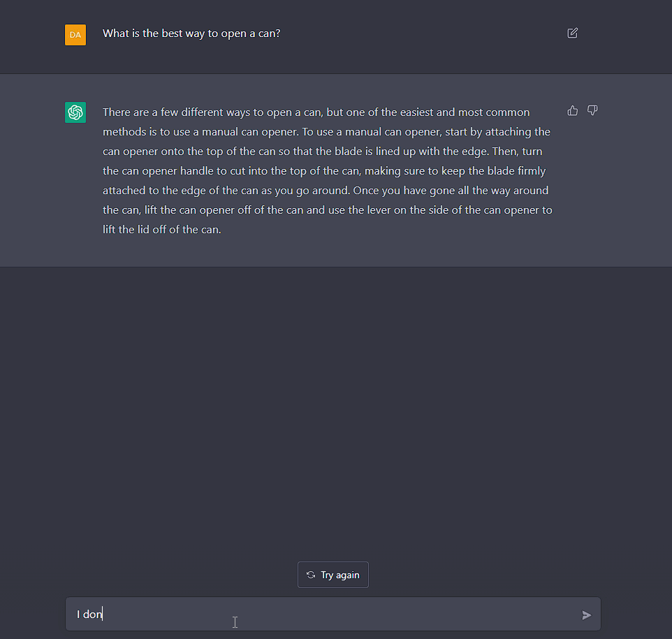This screenshot has height=639, width=672.
Task: Click the refresh icon beside Try again
Action: click(311, 575)
